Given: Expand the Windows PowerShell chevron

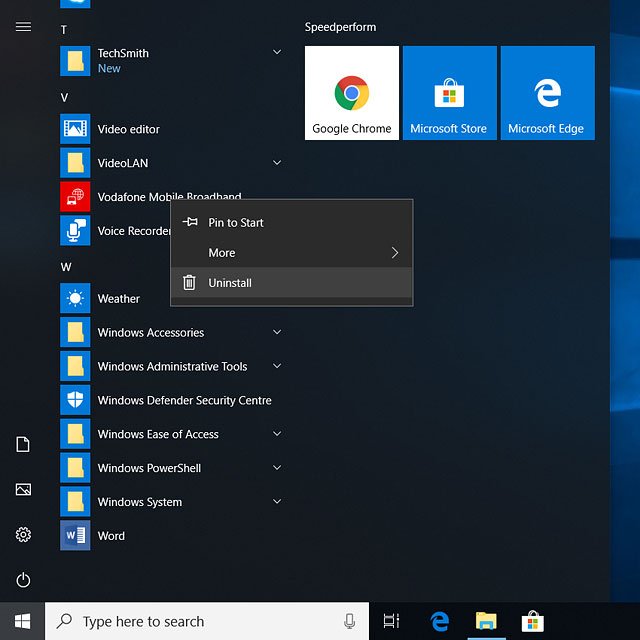Looking at the screenshot, I should [277, 467].
